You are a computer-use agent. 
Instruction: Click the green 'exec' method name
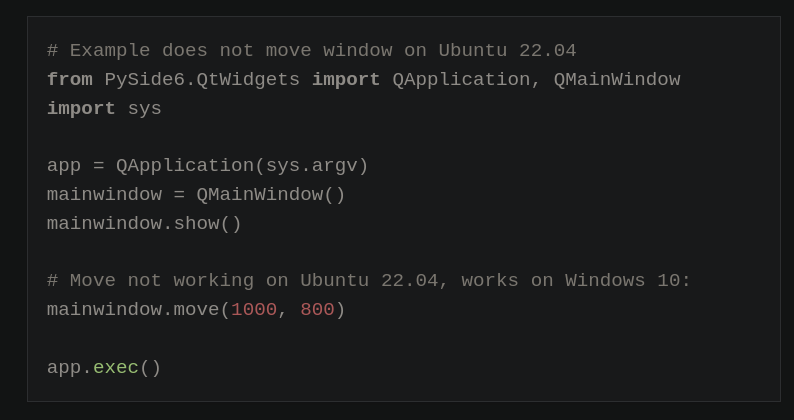(115, 368)
